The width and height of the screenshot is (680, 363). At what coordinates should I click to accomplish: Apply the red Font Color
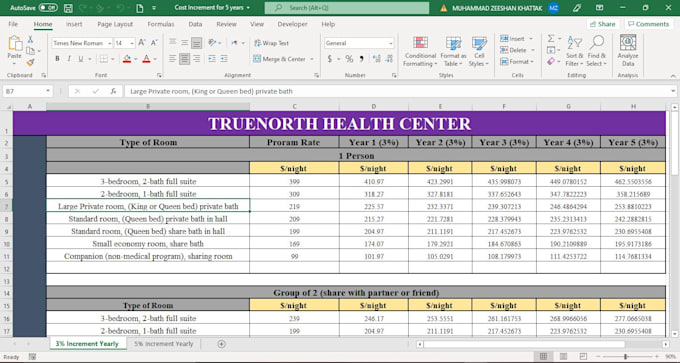(146, 59)
